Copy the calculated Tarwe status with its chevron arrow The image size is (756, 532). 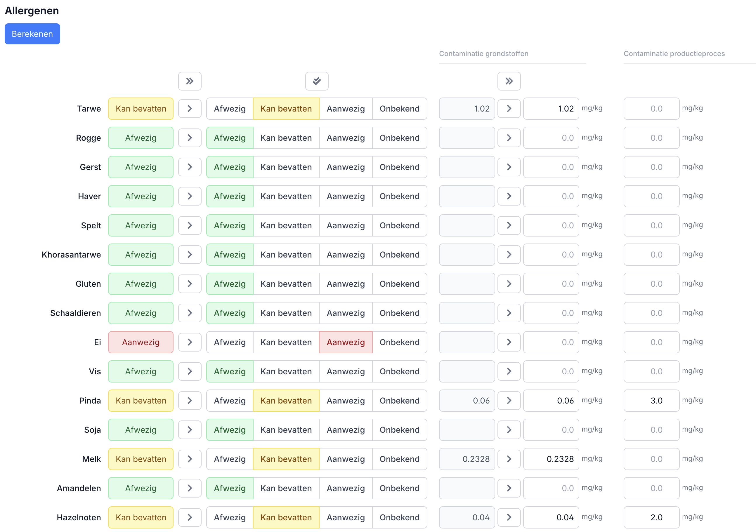(190, 109)
